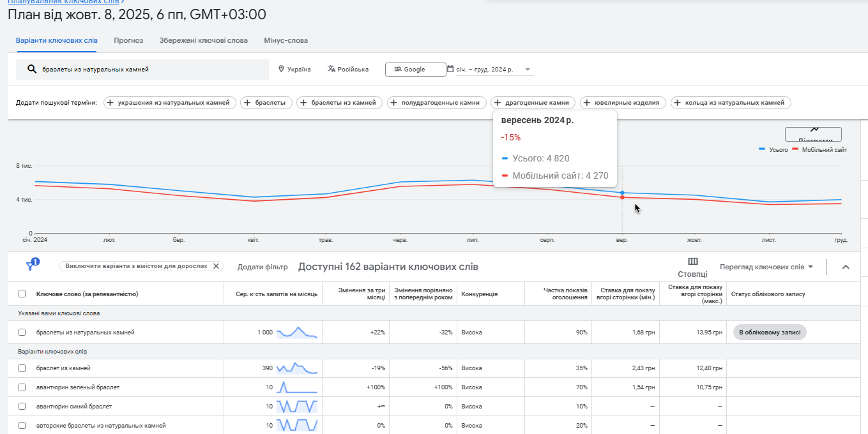Image resolution: width=868 pixels, height=434 pixels.
Task: Switch to the Прогноз tab
Action: [128, 40]
